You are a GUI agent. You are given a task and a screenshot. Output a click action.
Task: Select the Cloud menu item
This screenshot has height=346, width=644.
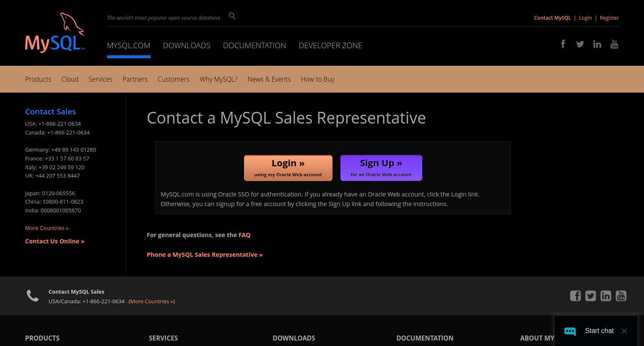click(x=70, y=79)
